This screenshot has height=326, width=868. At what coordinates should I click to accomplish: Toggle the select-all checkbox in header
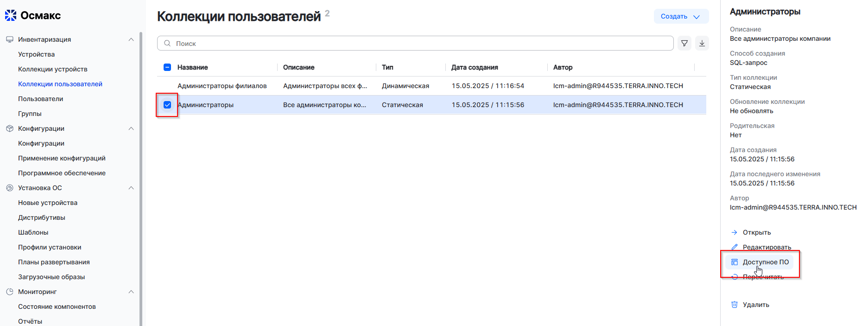click(167, 67)
